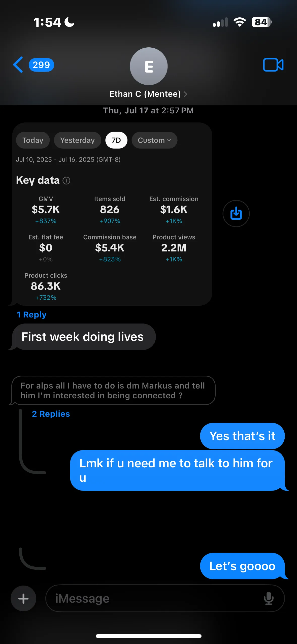Select the Today tab
The width and height of the screenshot is (297, 644).
(33, 140)
